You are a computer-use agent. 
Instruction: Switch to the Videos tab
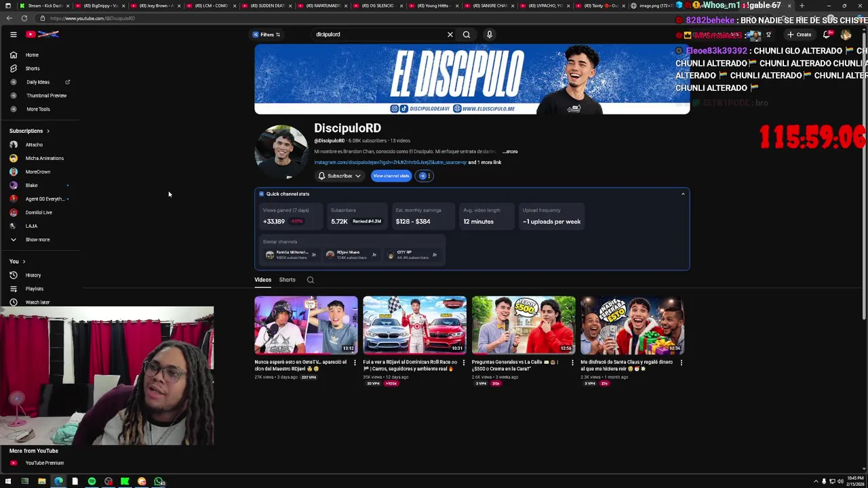[x=262, y=280]
